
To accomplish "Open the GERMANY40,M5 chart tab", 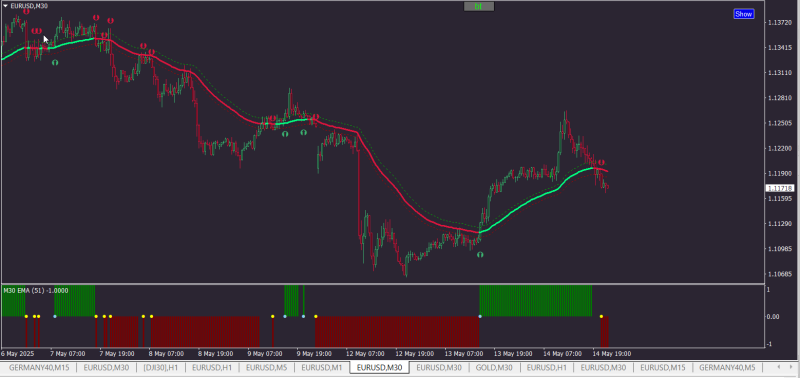I will click(x=727, y=367).
